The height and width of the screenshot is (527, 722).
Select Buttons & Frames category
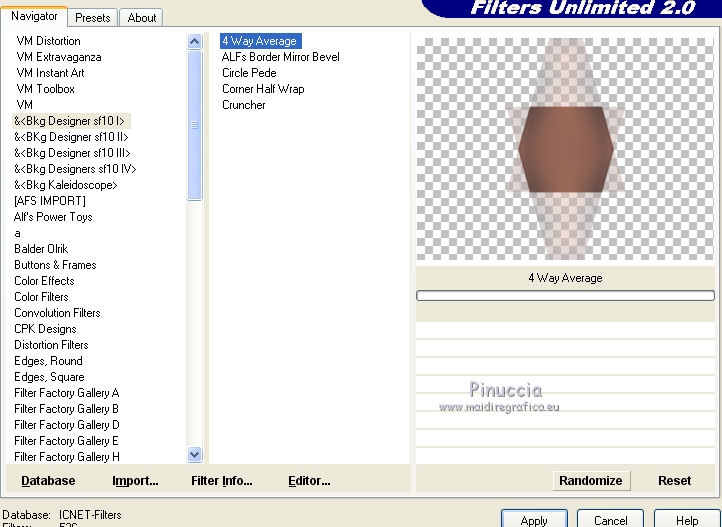pyautogui.click(x=55, y=265)
